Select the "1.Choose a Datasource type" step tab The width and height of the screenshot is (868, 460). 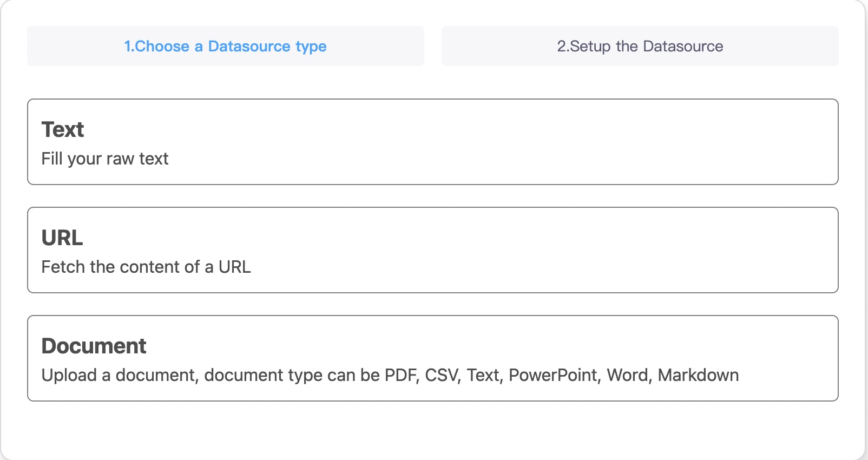[x=225, y=46]
